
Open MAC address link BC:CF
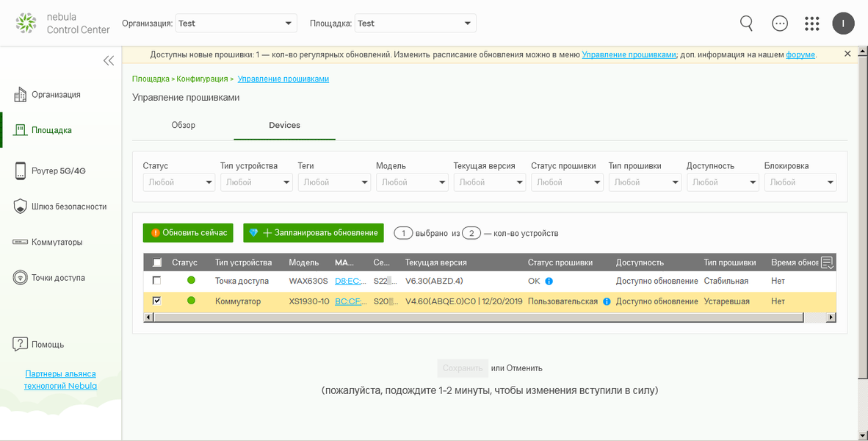351,301
